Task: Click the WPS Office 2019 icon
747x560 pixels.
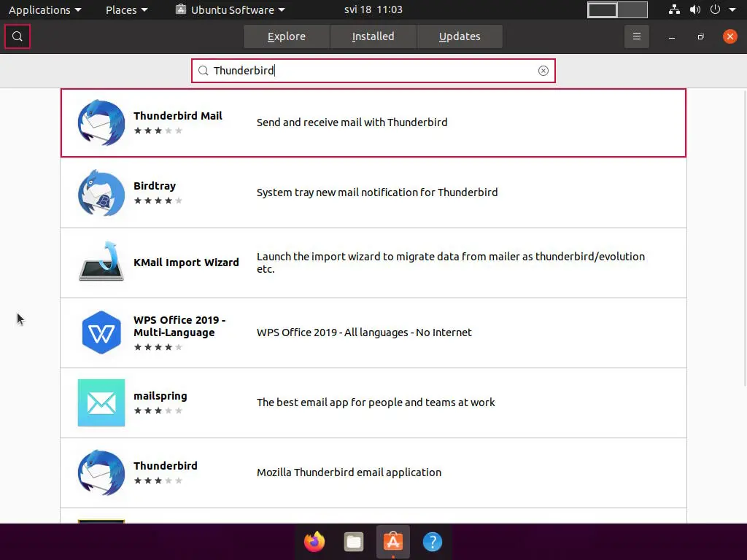Action: tap(101, 332)
